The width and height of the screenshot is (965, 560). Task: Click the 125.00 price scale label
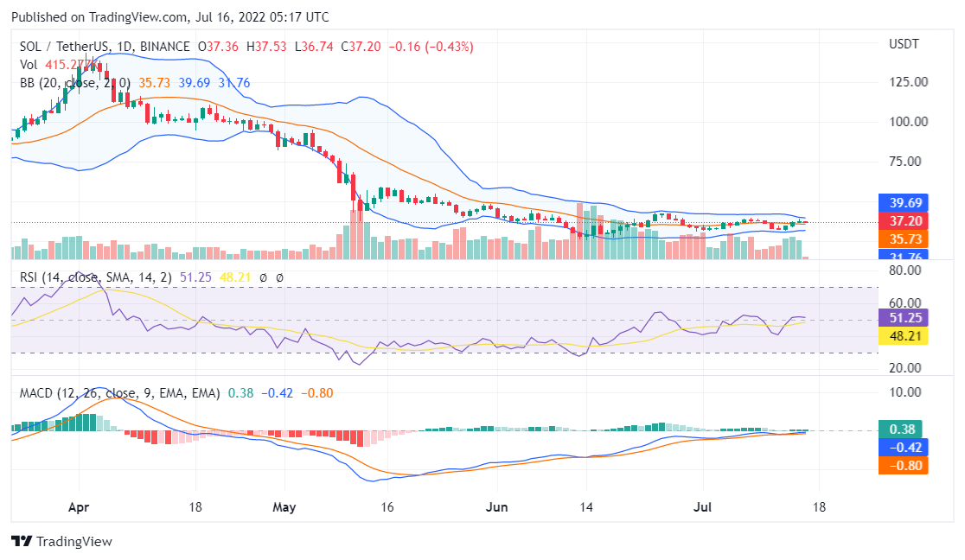[x=909, y=82]
